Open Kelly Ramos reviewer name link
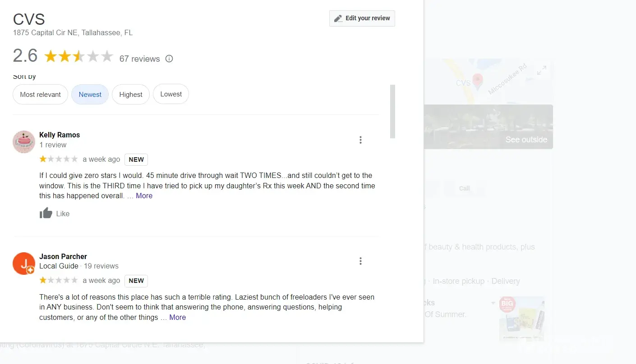The image size is (636, 364). (x=60, y=135)
